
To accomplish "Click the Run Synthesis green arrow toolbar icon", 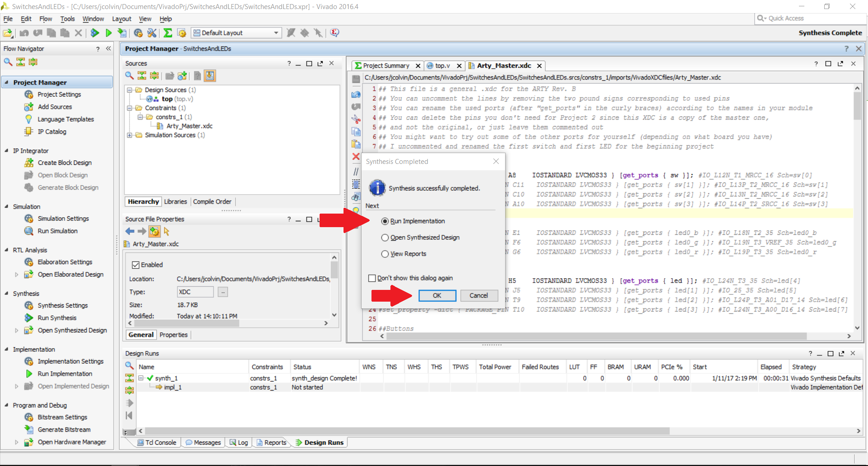I will pos(95,33).
